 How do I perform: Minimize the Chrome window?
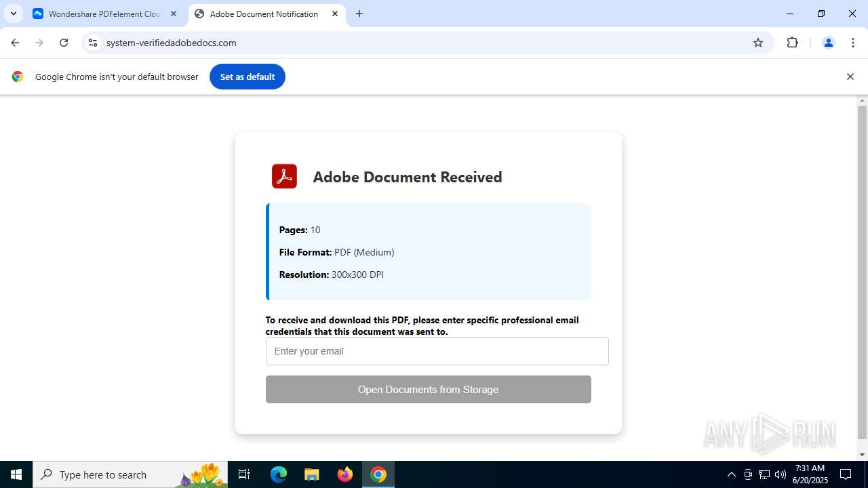coord(790,14)
